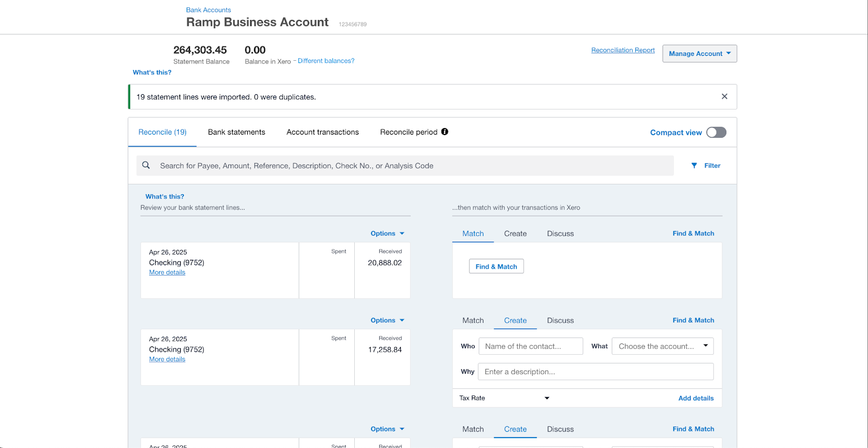Click What's this? above the statement lines
The height and width of the screenshot is (448, 868).
click(x=164, y=196)
